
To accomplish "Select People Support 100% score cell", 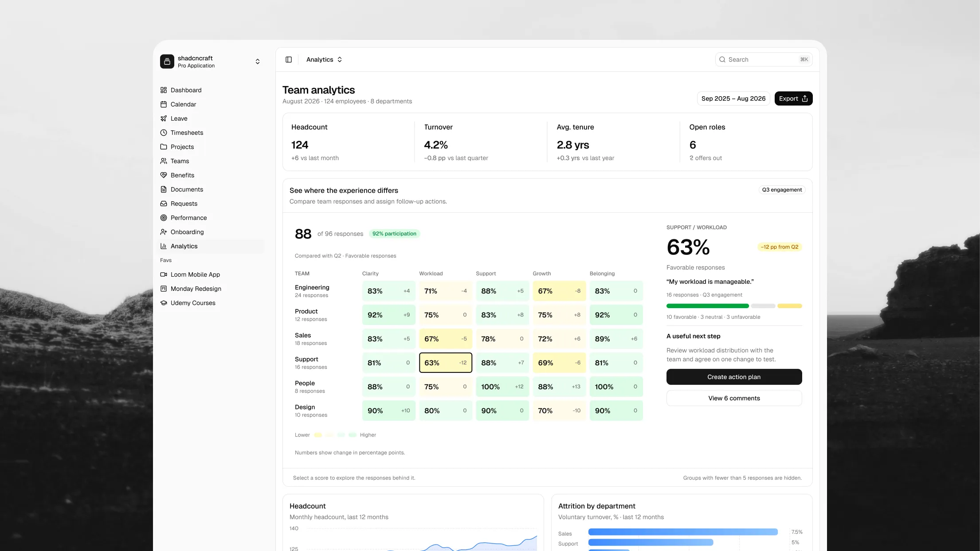I will coord(502,387).
